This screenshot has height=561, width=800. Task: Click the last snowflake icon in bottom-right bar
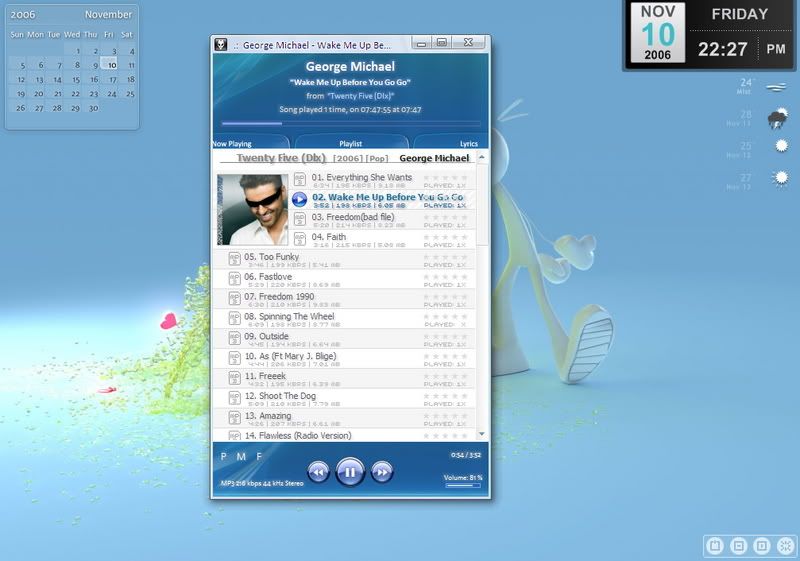[786, 546]
